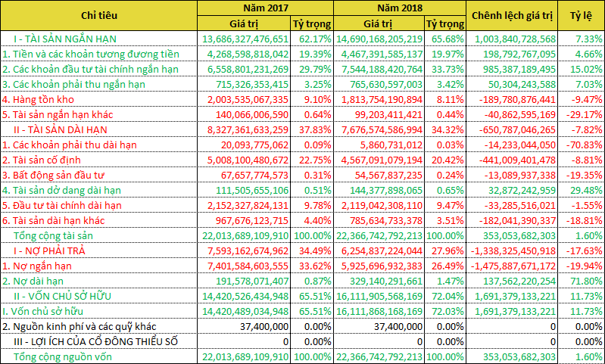The width and height of the screenshot is (605, 364).
Task: Click the 2018 weight cell 33.73%
Action: (448, 70)
